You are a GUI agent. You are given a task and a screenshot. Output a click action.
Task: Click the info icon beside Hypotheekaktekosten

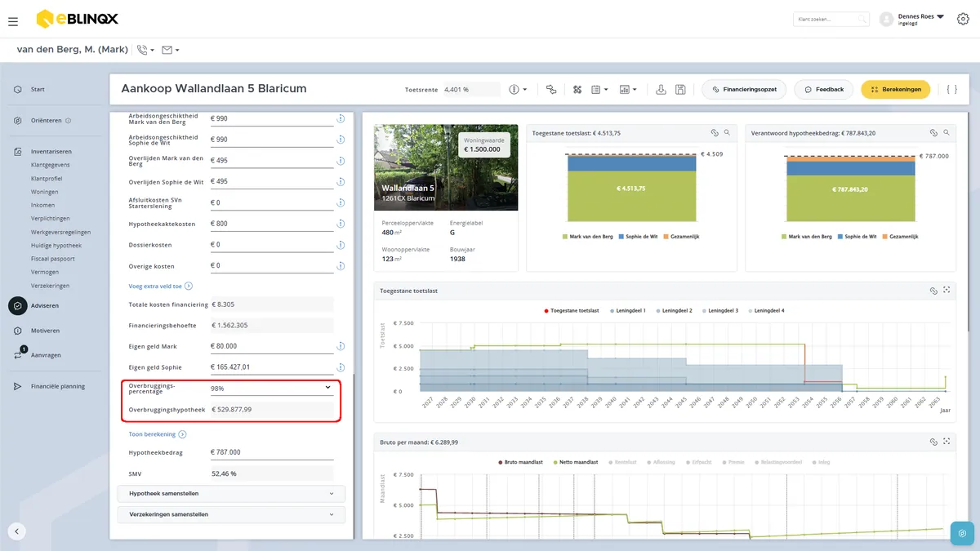[x=340, y=224]
